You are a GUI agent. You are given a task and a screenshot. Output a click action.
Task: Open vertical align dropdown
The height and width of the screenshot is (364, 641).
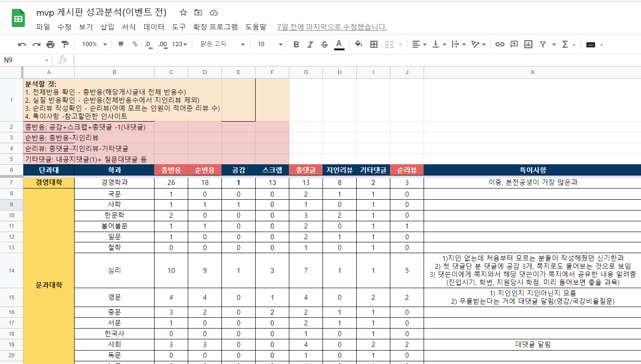pyautogui.click(x=439, y=44)
